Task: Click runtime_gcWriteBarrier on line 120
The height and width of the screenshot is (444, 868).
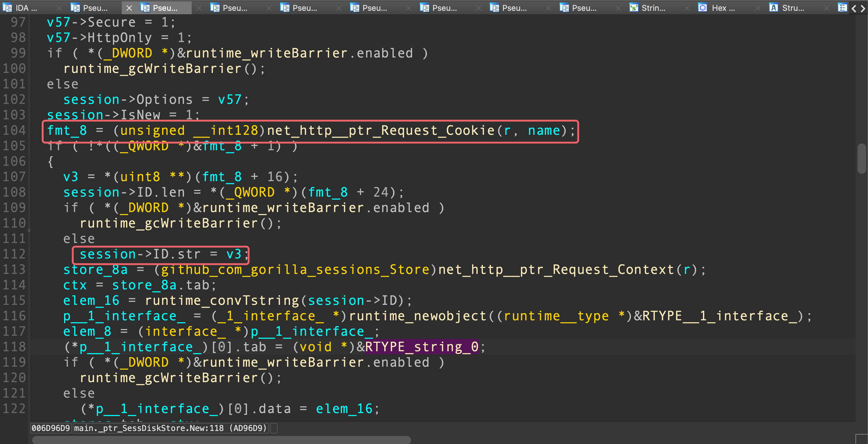Action: point(169,378)
